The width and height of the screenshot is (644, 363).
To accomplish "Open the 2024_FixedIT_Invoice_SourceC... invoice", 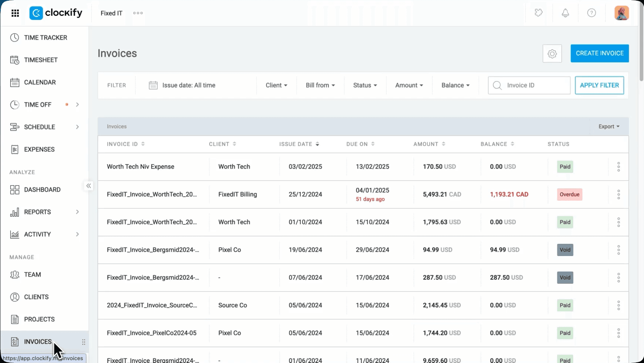I will [152, 305].
